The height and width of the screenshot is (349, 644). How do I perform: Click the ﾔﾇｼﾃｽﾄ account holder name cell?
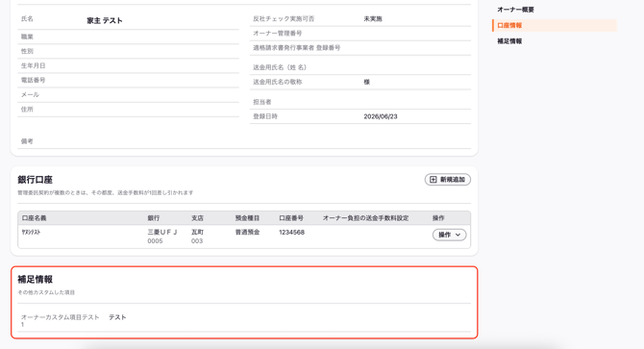point(31,233)
